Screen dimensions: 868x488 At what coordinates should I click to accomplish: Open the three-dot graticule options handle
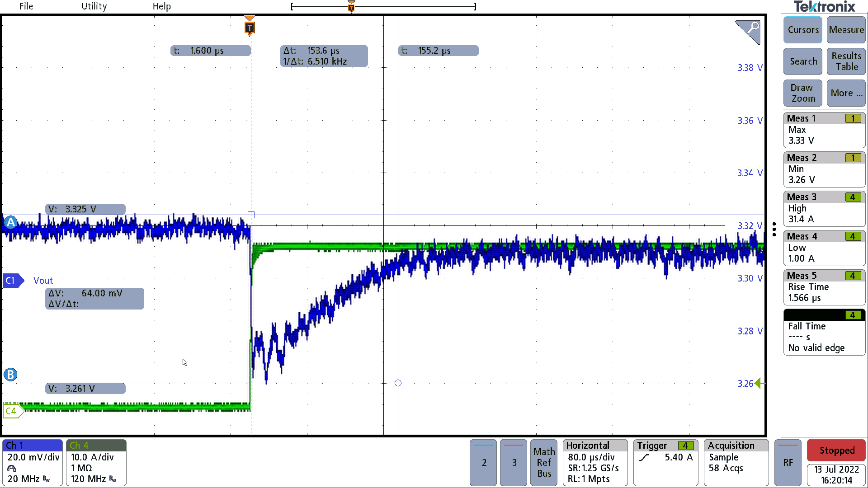tap(774, 230)
